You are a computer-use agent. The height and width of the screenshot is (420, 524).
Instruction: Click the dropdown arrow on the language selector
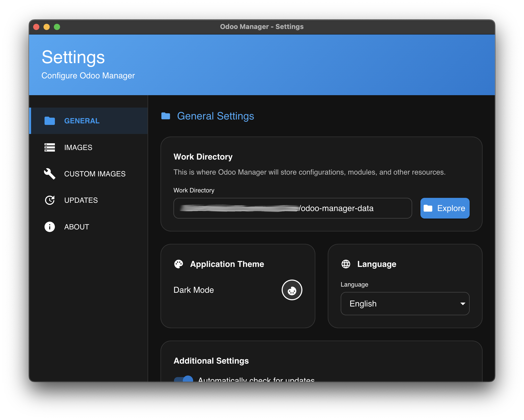(462, 304)
